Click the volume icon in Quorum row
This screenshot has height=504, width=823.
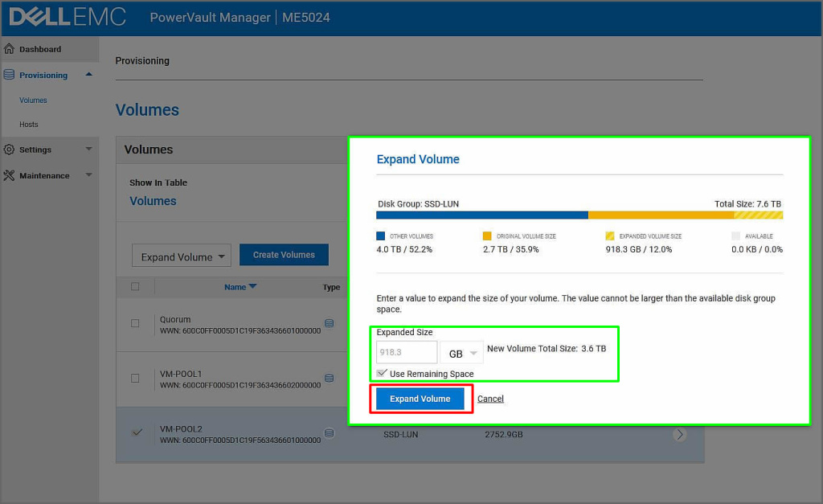tap(329, 323)
